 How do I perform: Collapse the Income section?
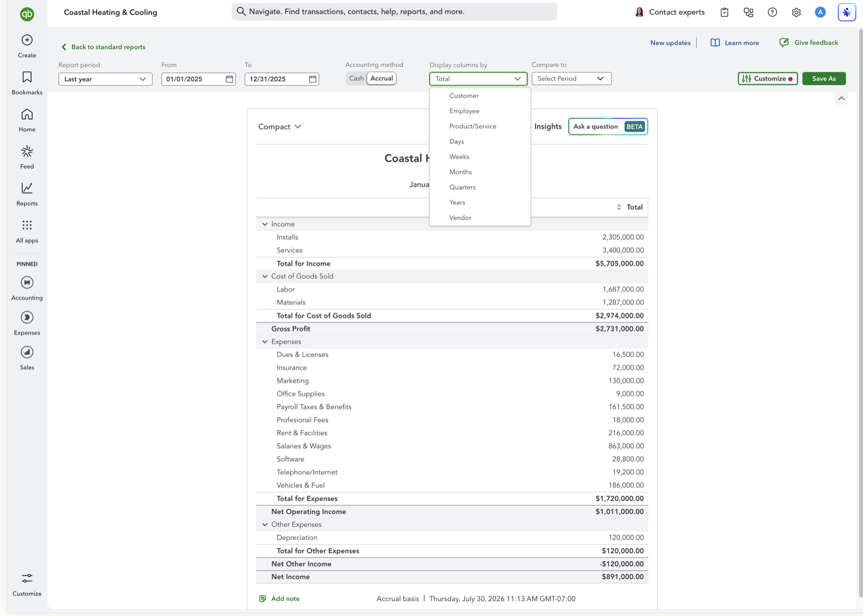265,224
